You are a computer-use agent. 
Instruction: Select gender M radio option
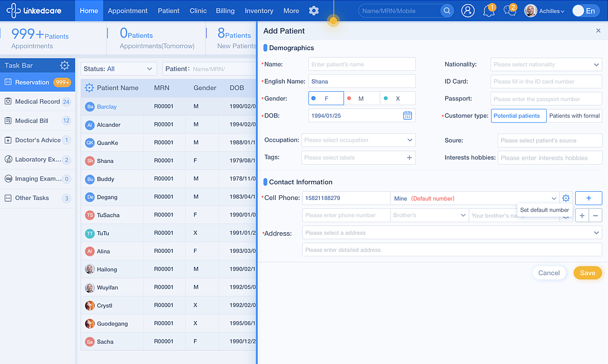[x=362, y=98]
